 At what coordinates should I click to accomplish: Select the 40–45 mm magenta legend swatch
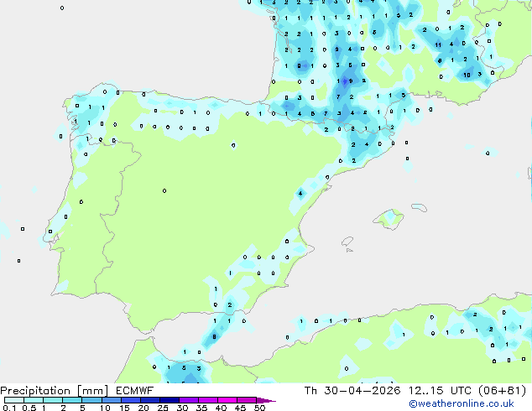tap(227, 400)
